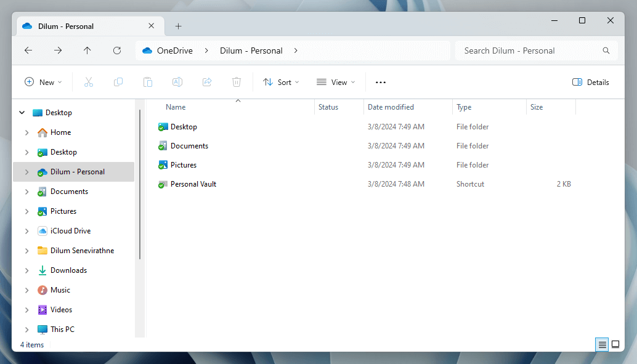Expand the Documents tree item in the sidebar
The image size is (637, 364).
[26, 191]
